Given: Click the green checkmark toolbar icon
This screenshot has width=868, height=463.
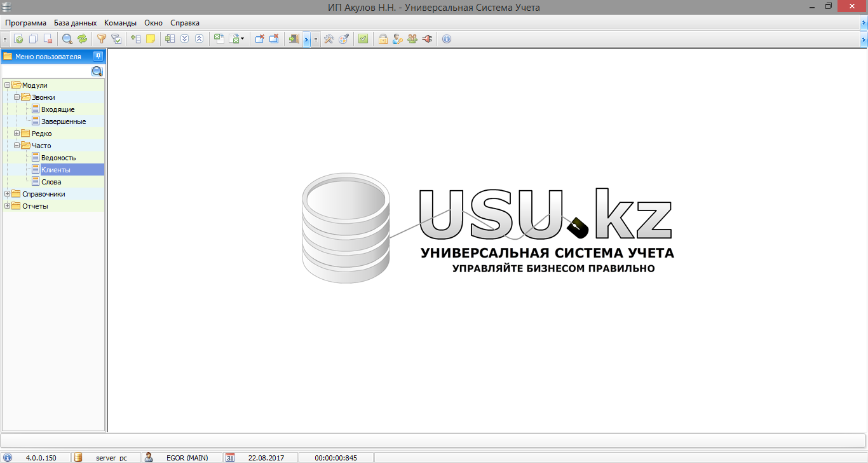Looking at the screenshot, I should [363, 39].
